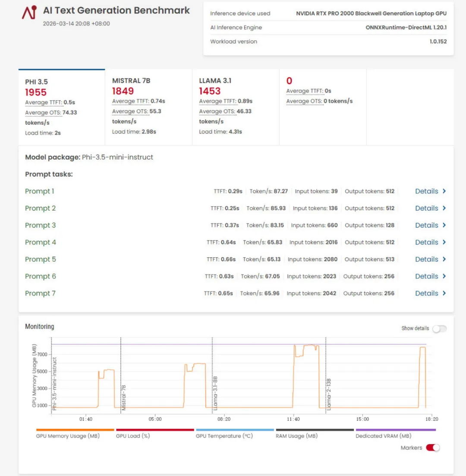Expand Prompt 4 details chevron
This screenshot has width=466, height=476.
tap(444, 243)
